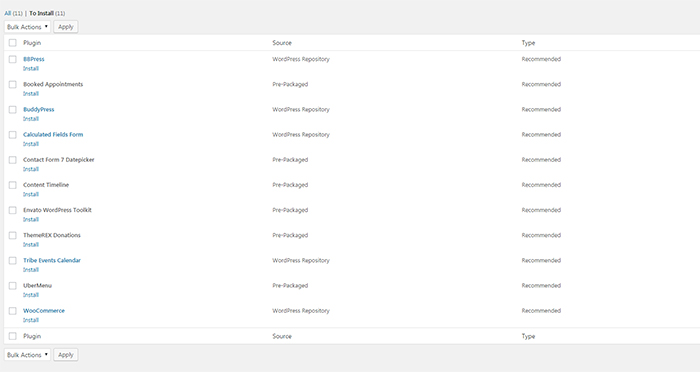Screen dimensions: 700x372
Task: Check the WooCommerce checkbox
Action: (12, 311)
